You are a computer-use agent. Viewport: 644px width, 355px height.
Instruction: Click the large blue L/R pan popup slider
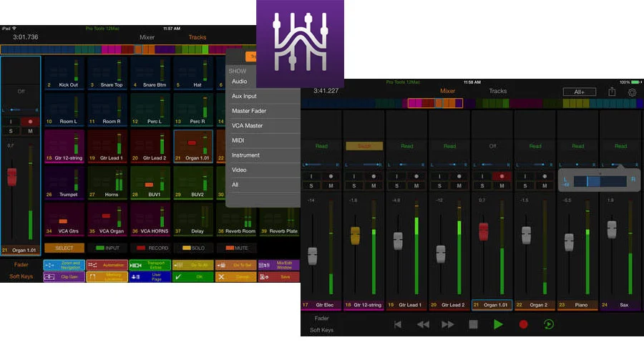pos(600,181)
